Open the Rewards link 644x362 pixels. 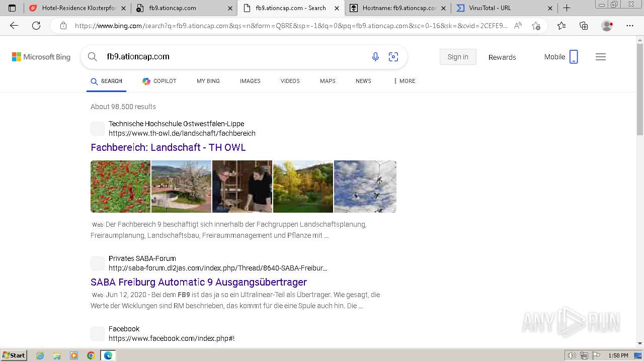[502, 57]
